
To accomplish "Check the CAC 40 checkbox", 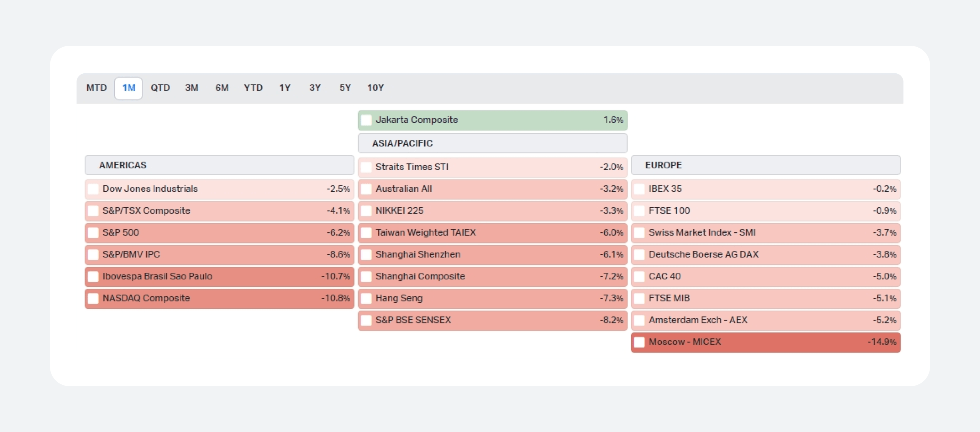I will tap(639, 277).
